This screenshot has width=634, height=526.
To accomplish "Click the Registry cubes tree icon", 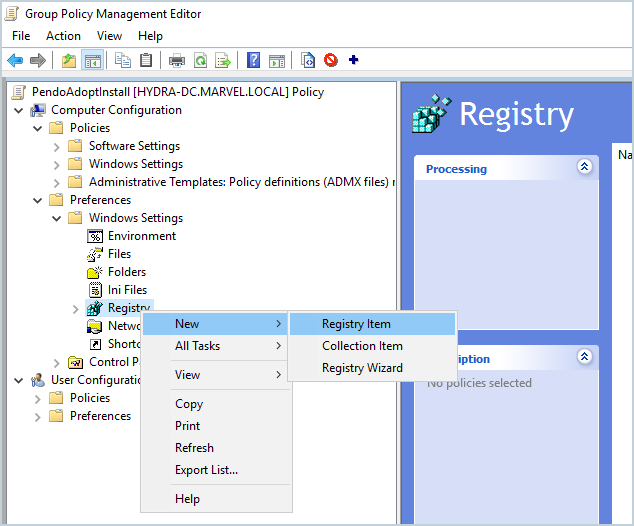I will coord(95,308).
